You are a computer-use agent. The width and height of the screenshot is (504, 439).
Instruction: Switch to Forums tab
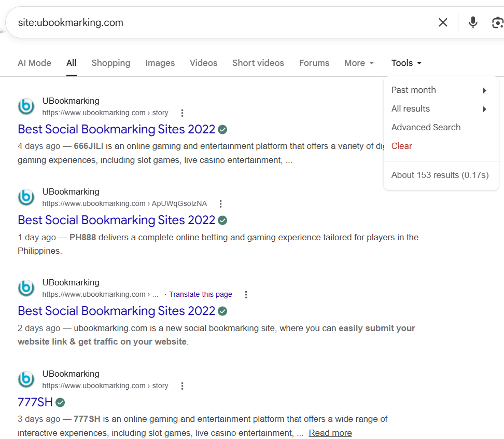[314, 63]
